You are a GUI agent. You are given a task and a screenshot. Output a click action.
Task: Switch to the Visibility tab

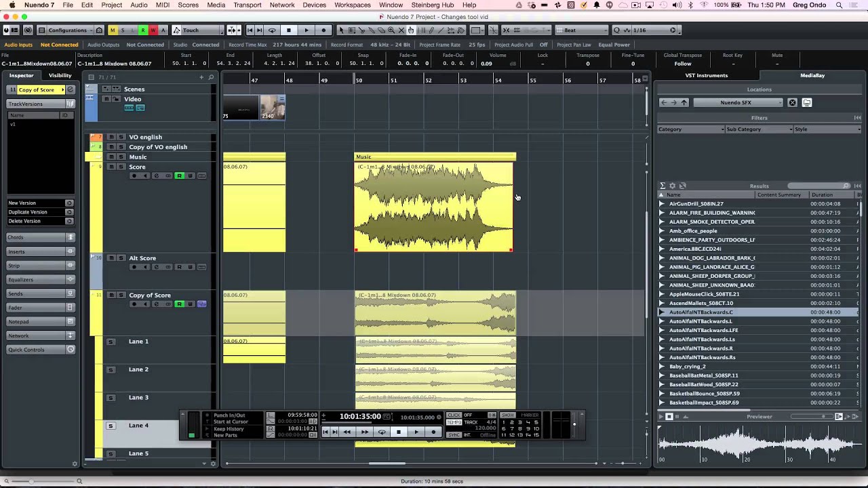(60, 75)
